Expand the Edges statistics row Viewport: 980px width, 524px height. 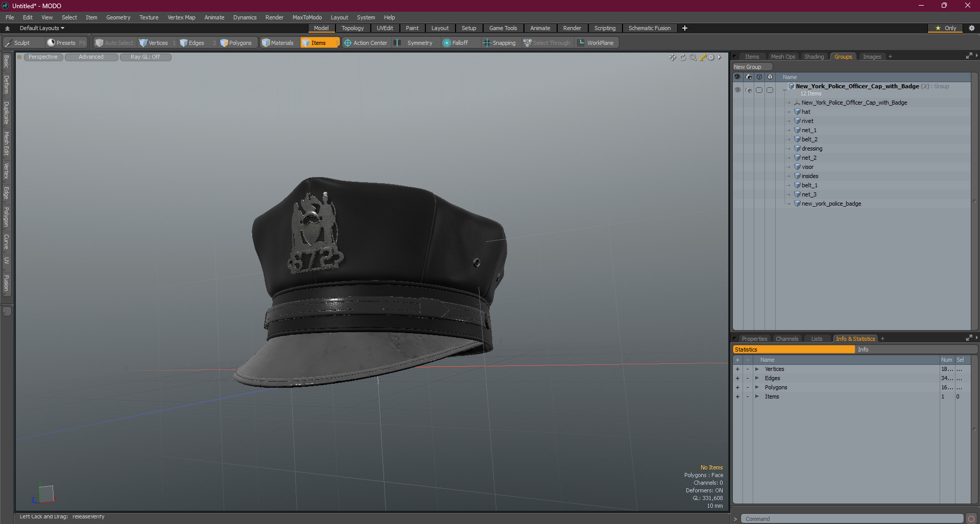click(757, 378)
